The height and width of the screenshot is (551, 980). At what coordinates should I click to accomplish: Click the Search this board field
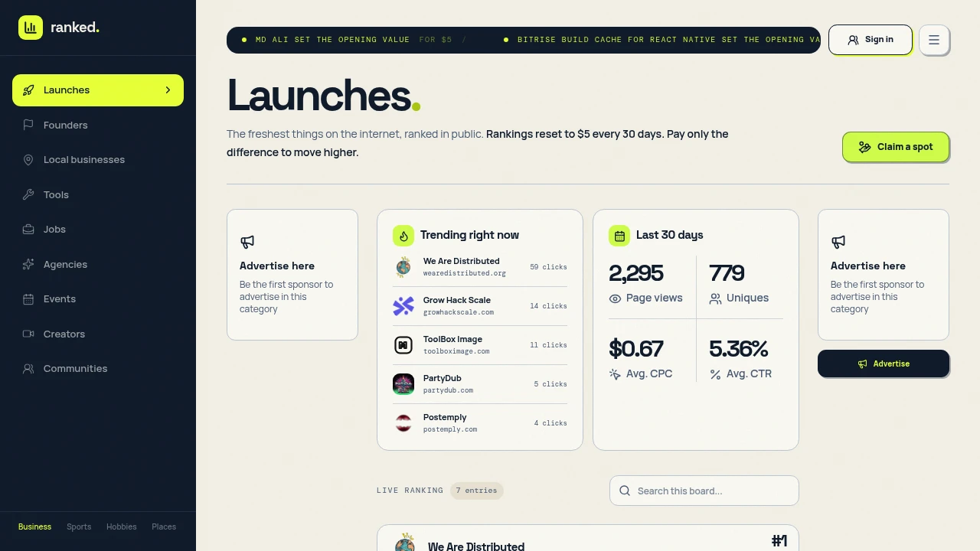coord(704,491)
